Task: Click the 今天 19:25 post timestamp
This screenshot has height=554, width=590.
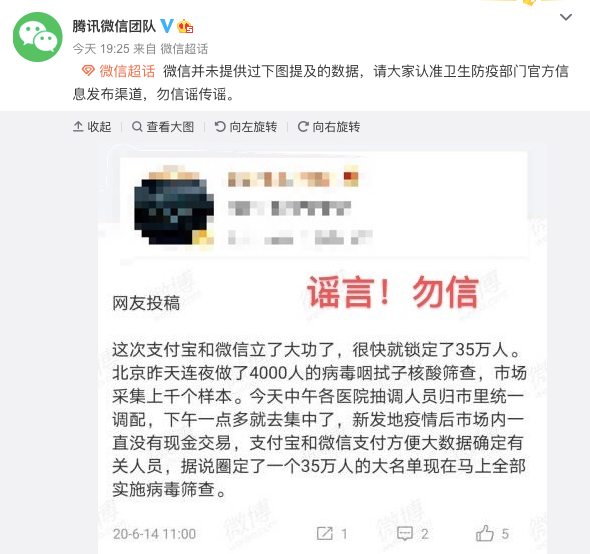Action: coord(101,49)
